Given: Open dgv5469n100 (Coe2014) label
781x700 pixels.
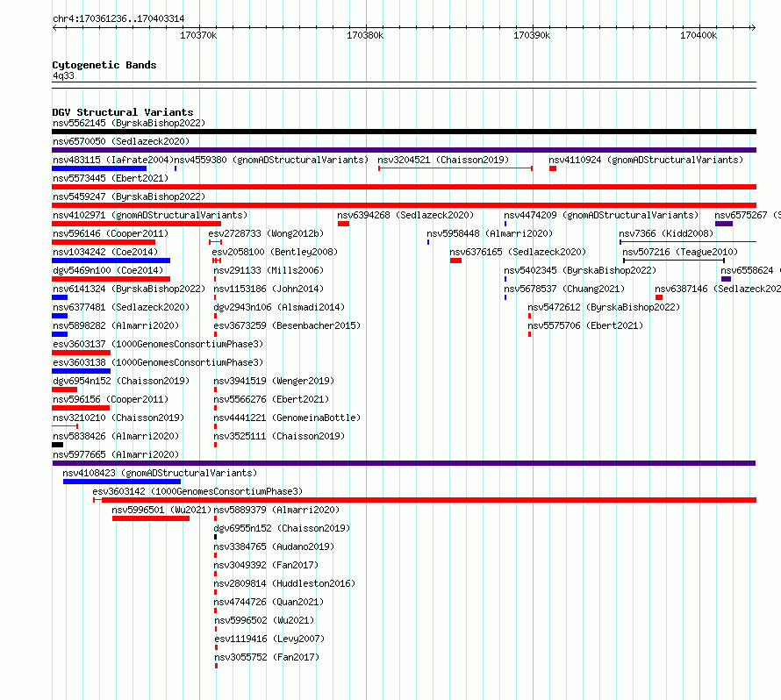Looking at the screenshot, I should (108, 270).
